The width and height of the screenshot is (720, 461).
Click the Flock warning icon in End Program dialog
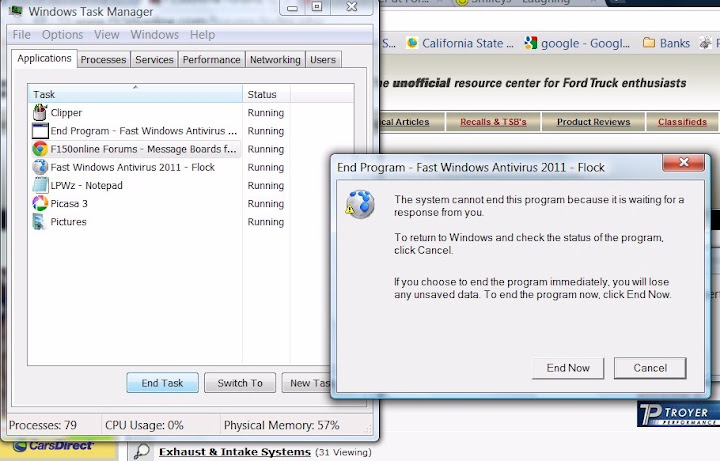pos(360,204)
